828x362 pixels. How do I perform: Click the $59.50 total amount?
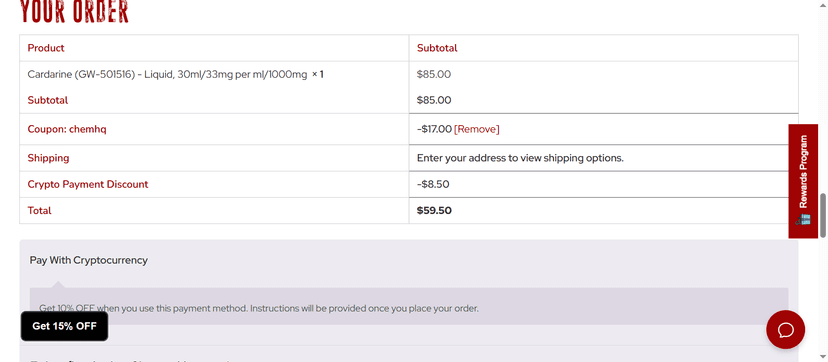tap(434, 211)
